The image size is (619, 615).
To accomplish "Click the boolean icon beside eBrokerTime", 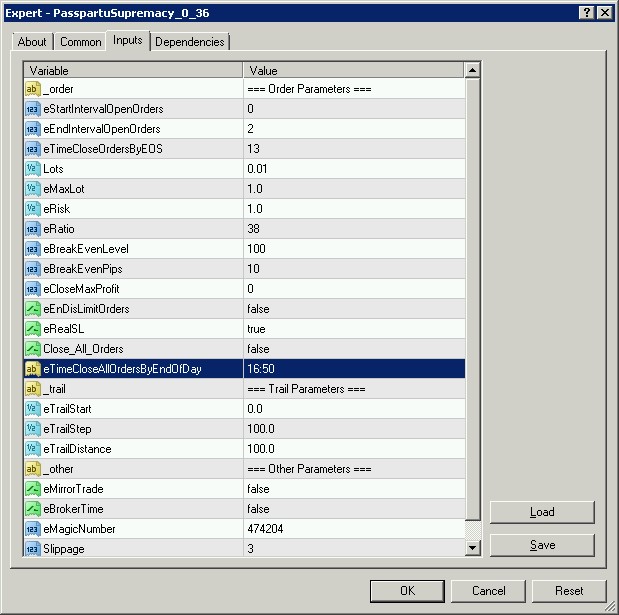I will tap(33, 509).
